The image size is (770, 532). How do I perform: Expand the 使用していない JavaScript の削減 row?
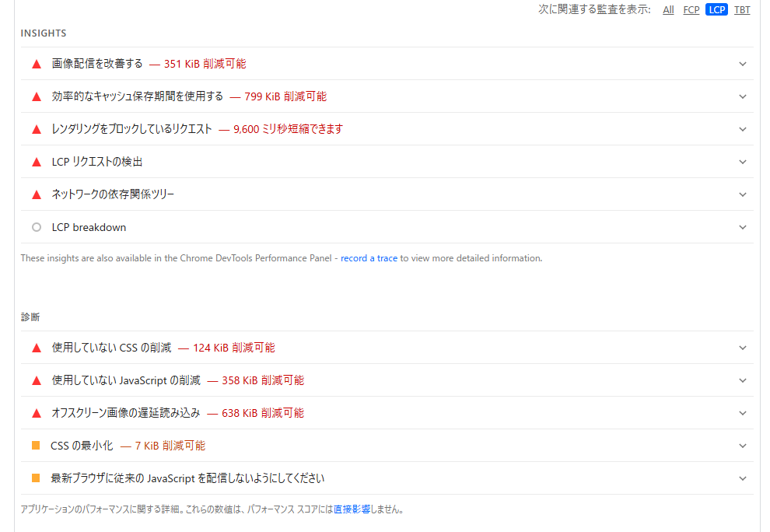click(x=741, y=380)
